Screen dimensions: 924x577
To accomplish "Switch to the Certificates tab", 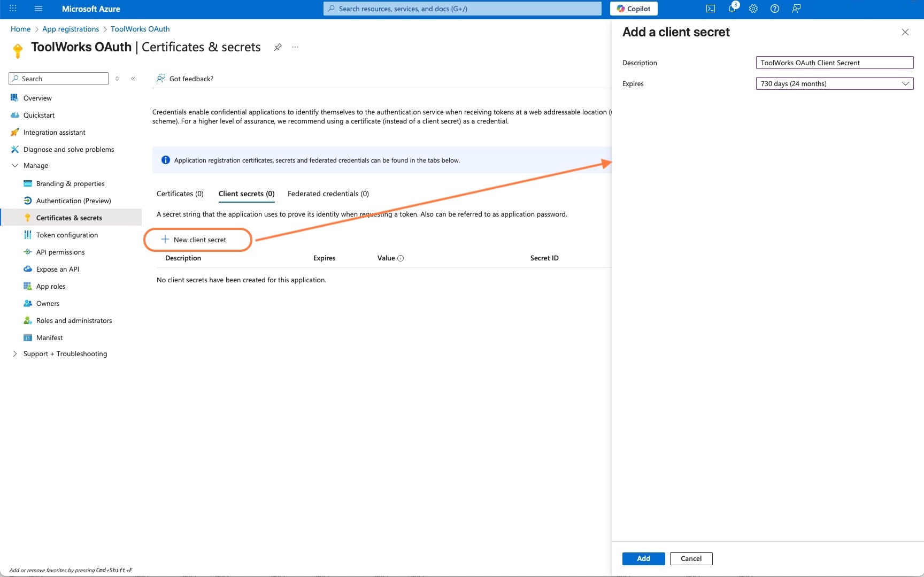I will pyautogui.click(x=180, y=194).
